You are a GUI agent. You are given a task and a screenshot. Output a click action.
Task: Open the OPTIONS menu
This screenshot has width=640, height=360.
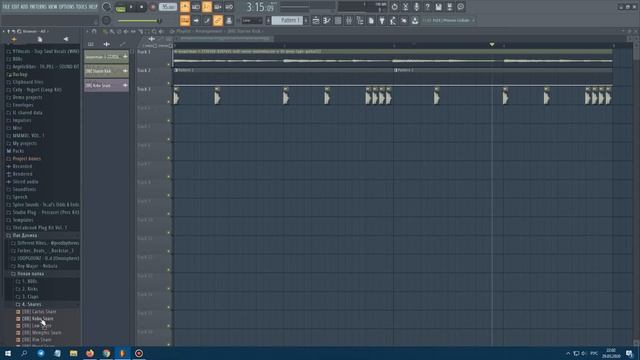(67, 7)
